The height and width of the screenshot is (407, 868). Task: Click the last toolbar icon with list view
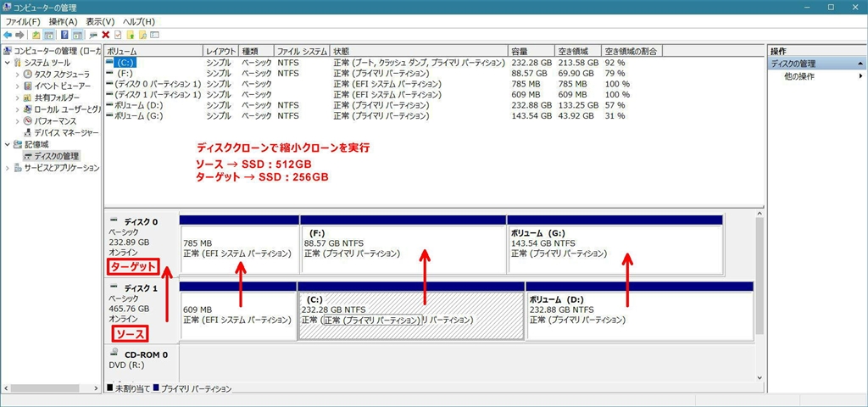coord(155,35)
